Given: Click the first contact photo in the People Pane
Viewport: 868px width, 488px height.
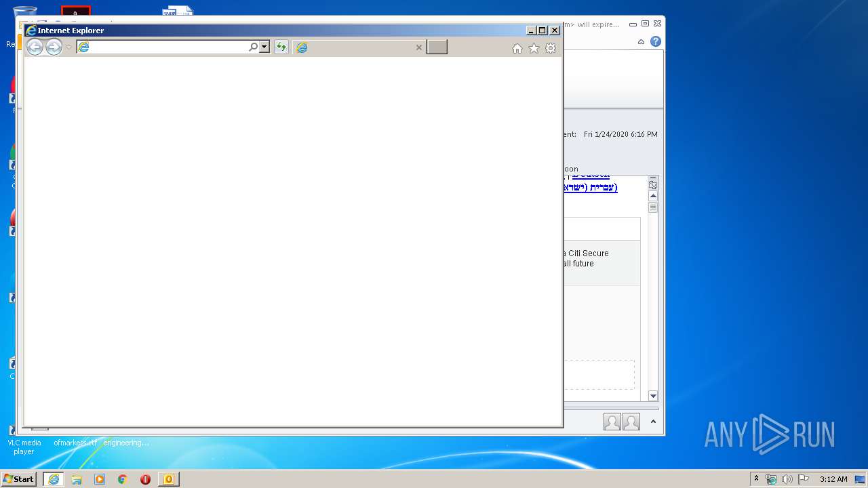Looking at the screenshot, I should [612, 422].
